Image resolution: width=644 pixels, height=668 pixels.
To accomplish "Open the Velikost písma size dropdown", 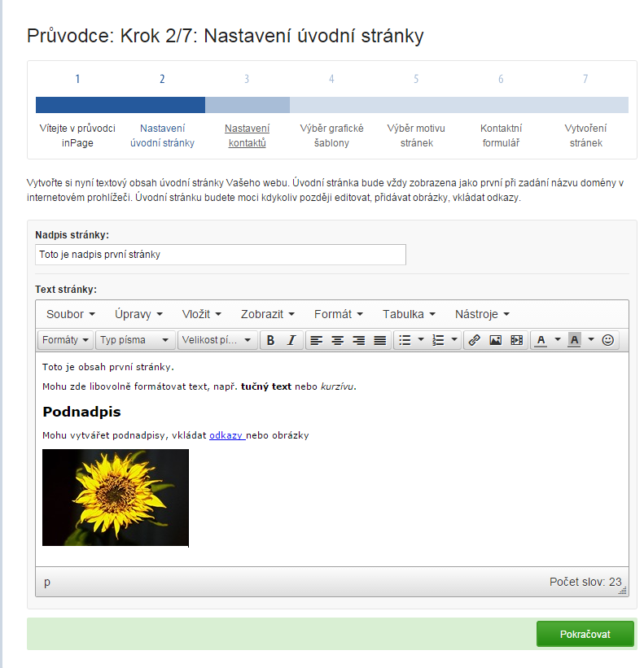I will pos(217,340).
